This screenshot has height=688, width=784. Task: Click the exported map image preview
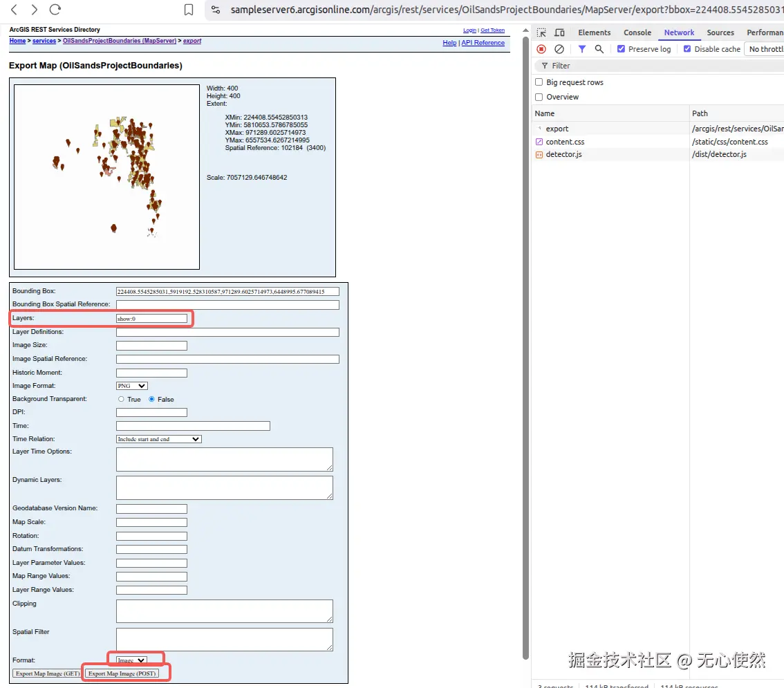(x=106, y=177)
